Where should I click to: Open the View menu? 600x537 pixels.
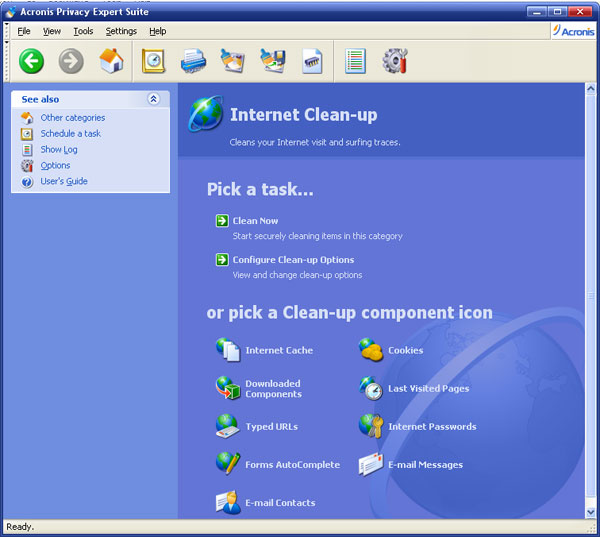[x=52, y=31]
